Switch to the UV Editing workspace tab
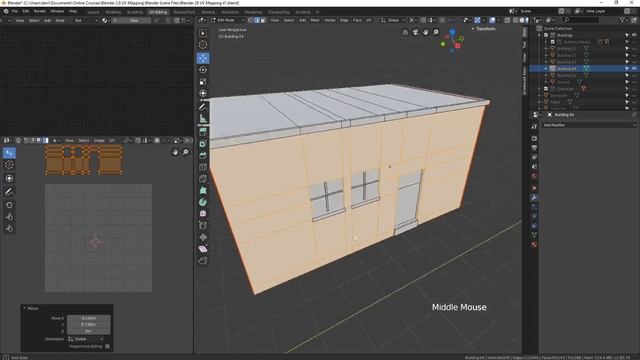This screenshot has width=640, height=360. (158, 12)
